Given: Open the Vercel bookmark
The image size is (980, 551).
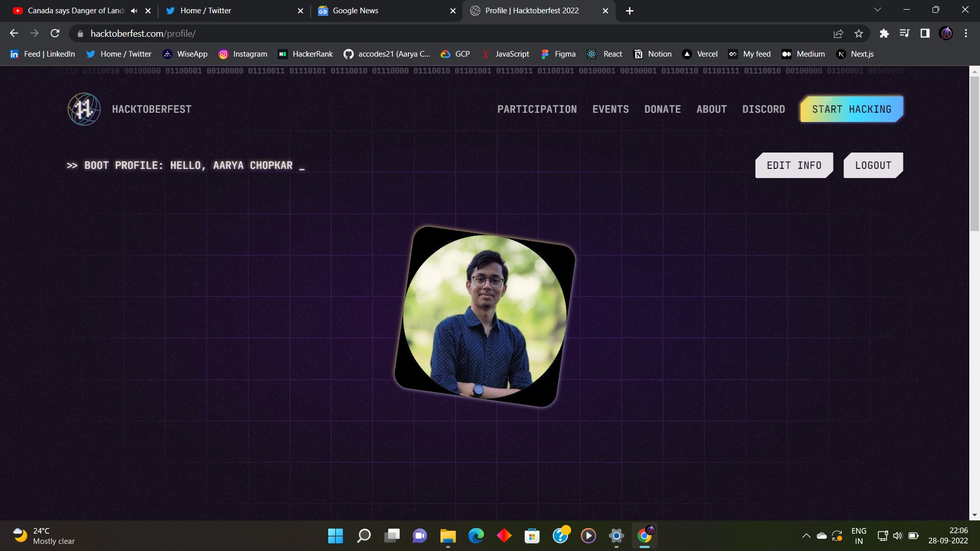Looking at the screenshot, I should [x=700, y=54].
